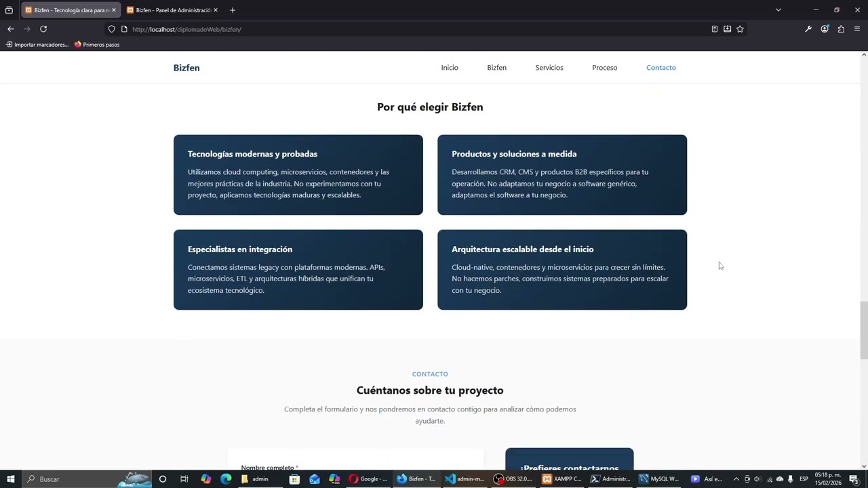The height and width of the screenshot is (488, 868).
Task: Select the Bizfen - Tecnología clara tab
Action: pos(71,10)
